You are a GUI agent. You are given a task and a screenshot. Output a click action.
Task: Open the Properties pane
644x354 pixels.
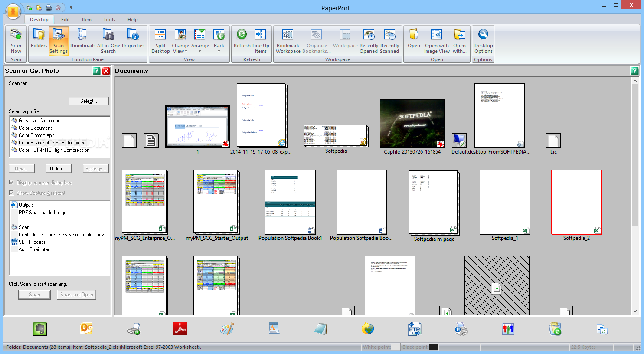pos(133,41)
